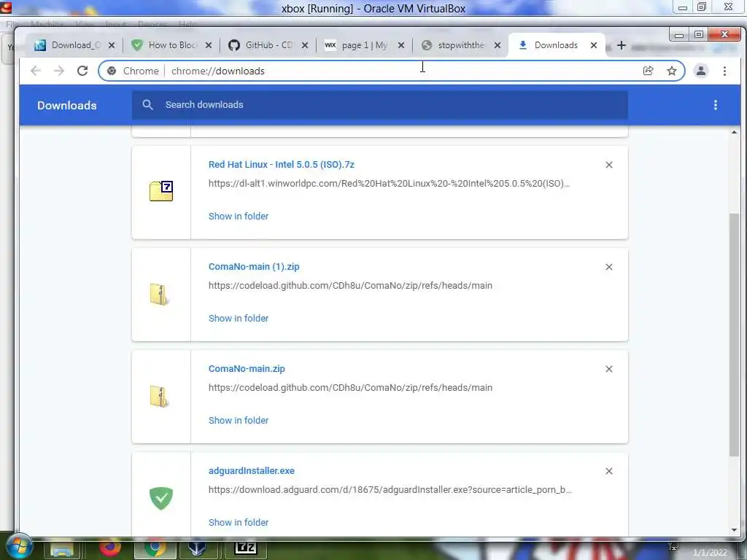Remove Red Hat Linux download from list
Screen dimensions: 747x560
click(609, 165)
